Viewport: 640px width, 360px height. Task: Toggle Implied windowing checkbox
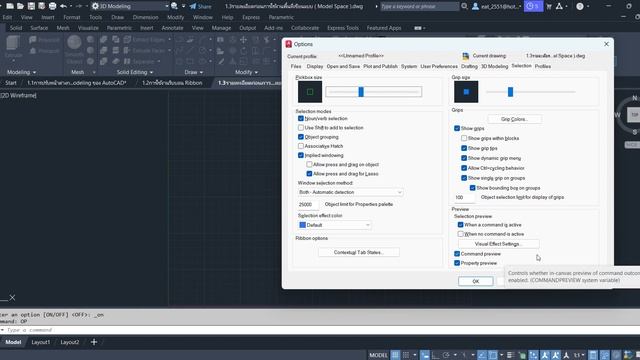point(301,155)
